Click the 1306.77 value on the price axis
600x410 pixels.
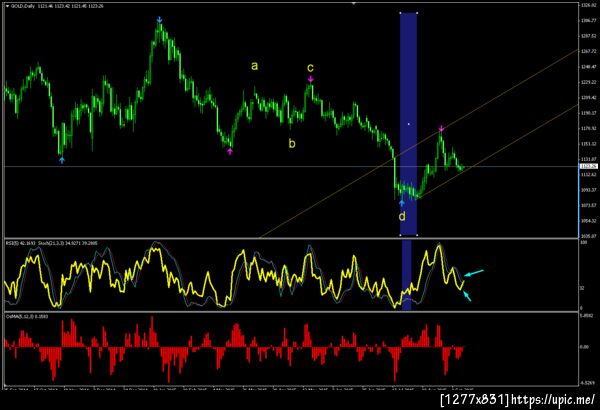click(589, 20)
